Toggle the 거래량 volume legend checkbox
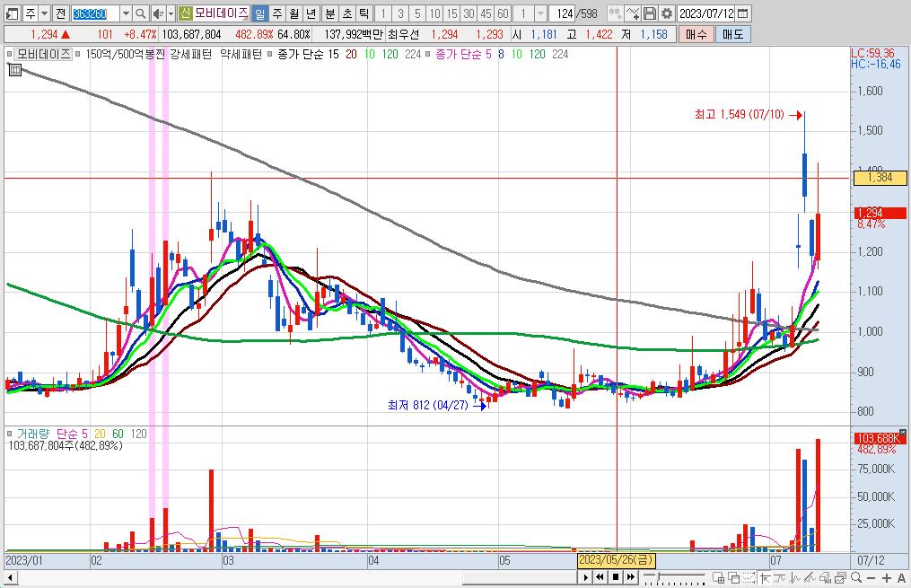Viewport: 911px width, 588px height. pos(9,434)
